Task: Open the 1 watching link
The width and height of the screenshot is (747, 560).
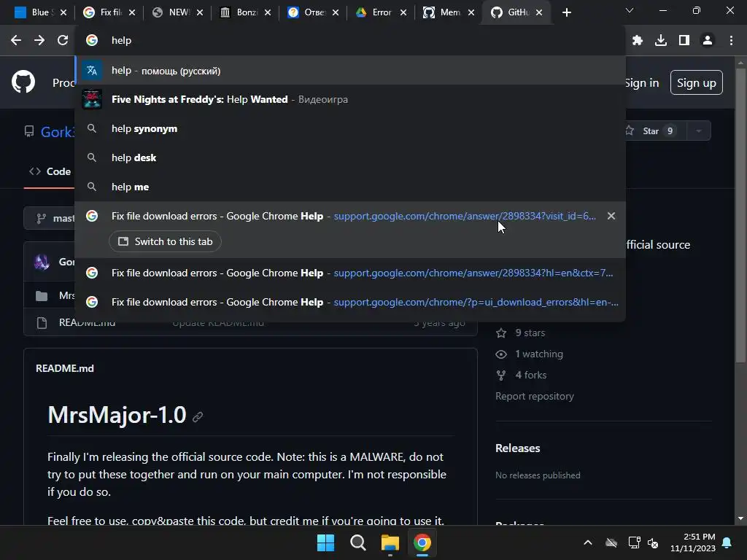Action: tap(530, 354)
